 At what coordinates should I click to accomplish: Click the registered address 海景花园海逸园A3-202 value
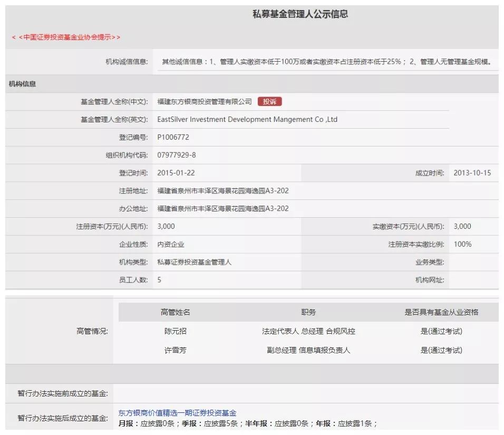(x=223, y=191)
